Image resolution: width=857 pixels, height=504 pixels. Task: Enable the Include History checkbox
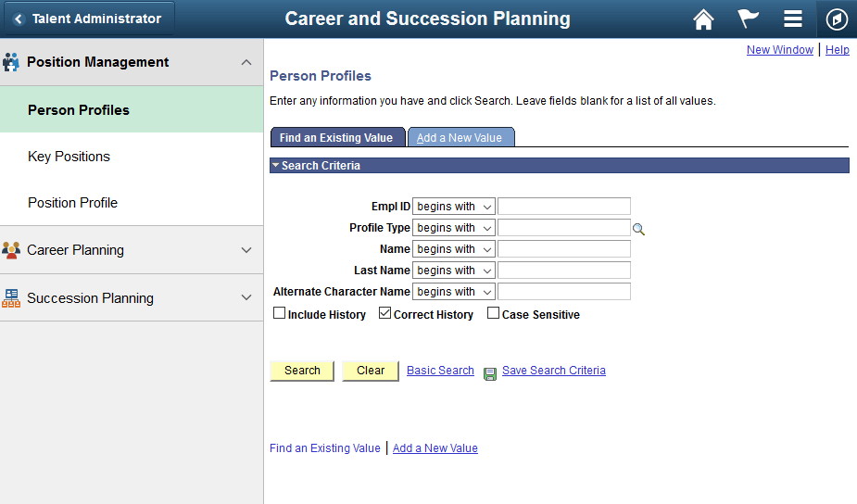(x=280, y=314)
